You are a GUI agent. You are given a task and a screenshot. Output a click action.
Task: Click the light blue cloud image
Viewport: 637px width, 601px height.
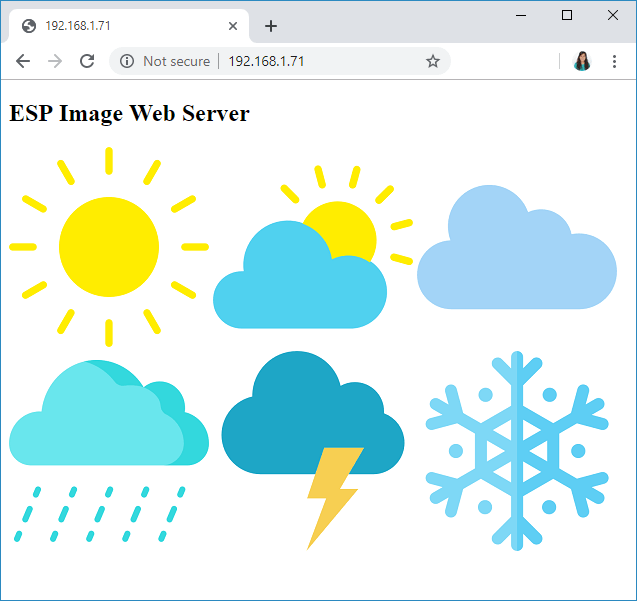point(516,248)
